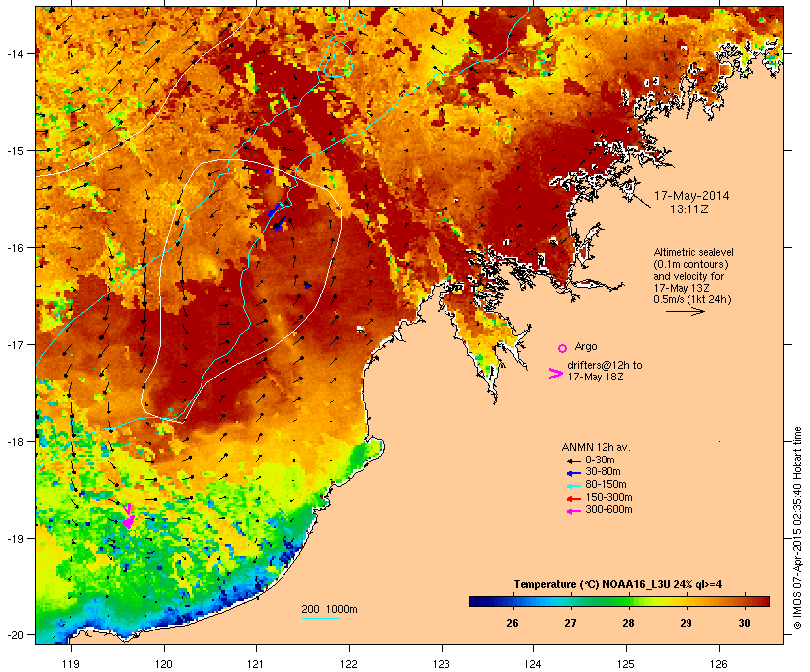Click the -18 latitude axis label

(15, 442)
